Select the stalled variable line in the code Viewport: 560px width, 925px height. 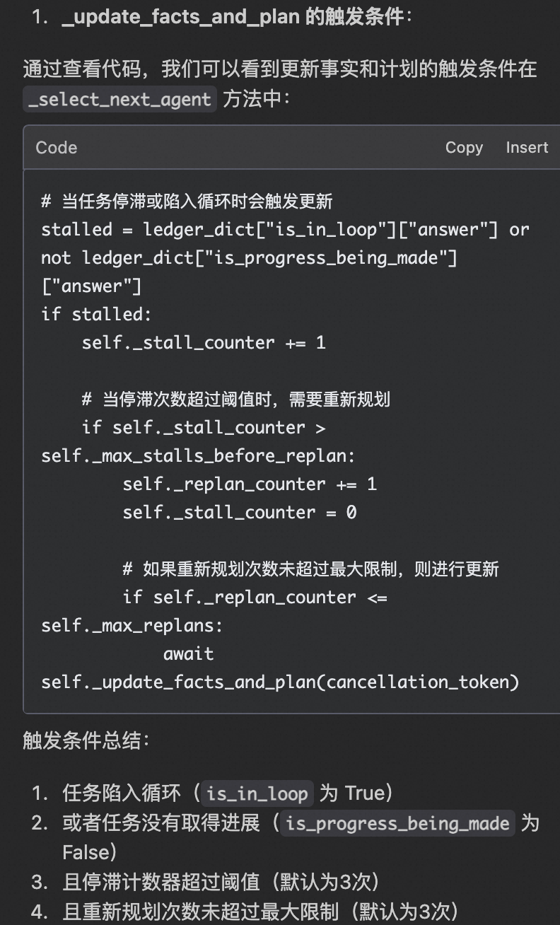(x=283, y=228)
